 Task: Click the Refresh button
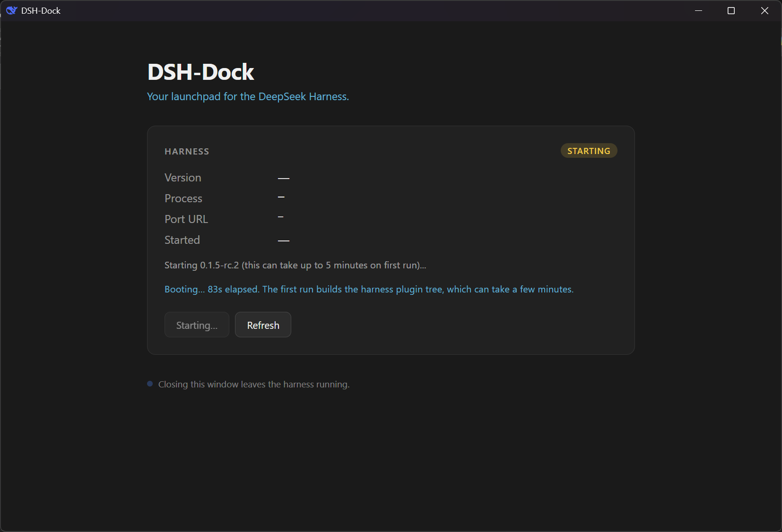pyautogui.click(x=263, y=325)
